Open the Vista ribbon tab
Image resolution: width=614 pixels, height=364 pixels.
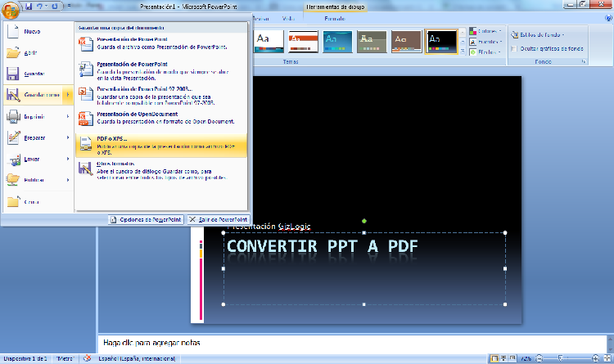[288, 18]
